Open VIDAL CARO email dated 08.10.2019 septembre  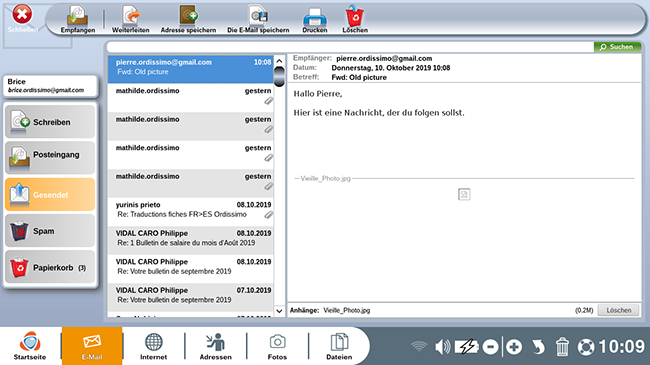pos(191,268)
